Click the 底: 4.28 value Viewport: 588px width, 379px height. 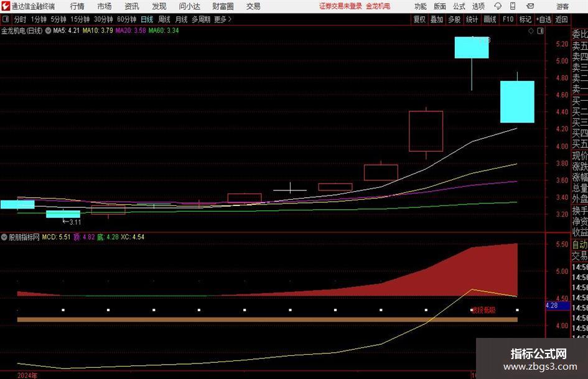pyautogui.click(x=108, y=237)
